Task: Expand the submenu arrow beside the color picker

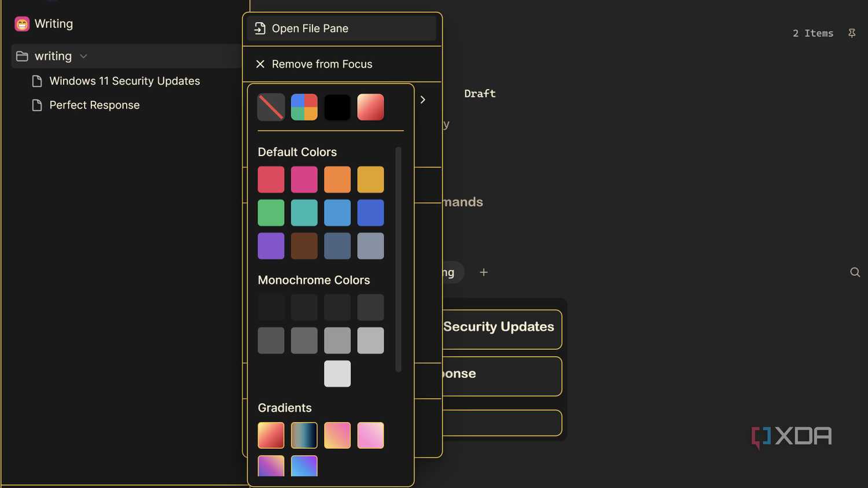Action: [423, 99]
